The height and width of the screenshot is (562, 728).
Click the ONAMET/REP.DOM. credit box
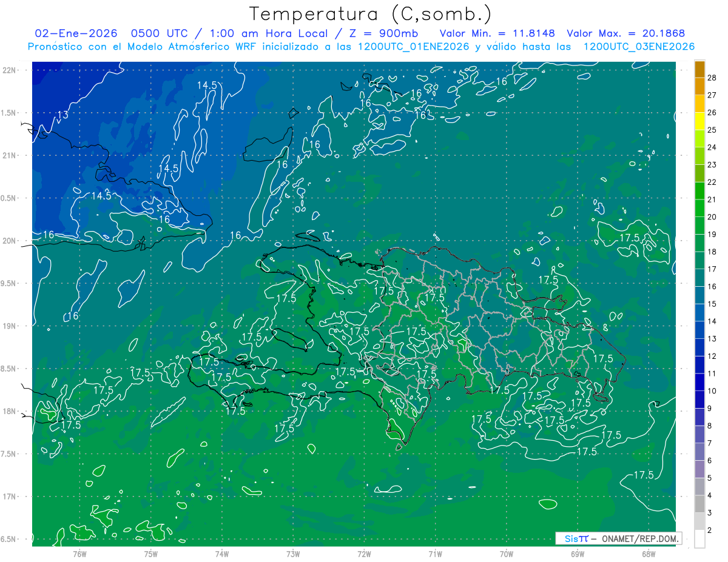coord(618,538)
